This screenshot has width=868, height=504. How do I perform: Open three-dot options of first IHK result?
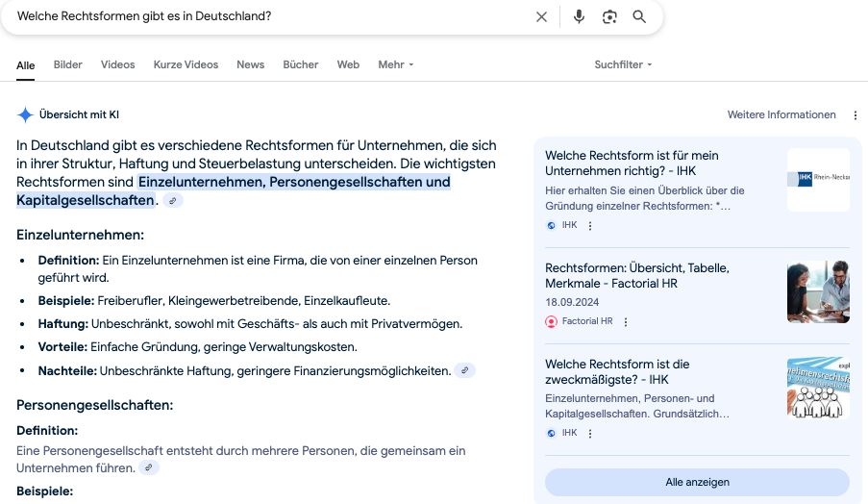point(590,226)
